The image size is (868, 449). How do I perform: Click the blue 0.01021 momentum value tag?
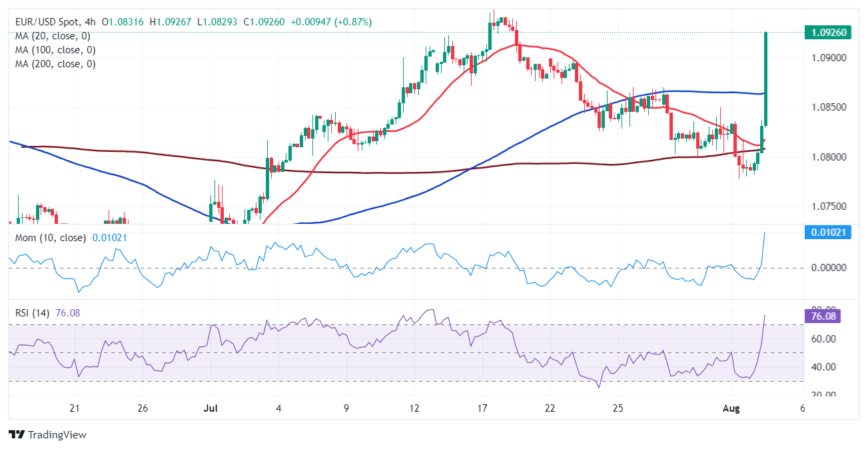[x=827, y=232]
